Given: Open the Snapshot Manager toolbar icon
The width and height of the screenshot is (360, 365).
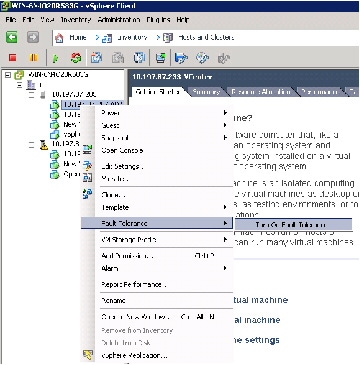Looking at the screenshot, I should tap(139, 58).
